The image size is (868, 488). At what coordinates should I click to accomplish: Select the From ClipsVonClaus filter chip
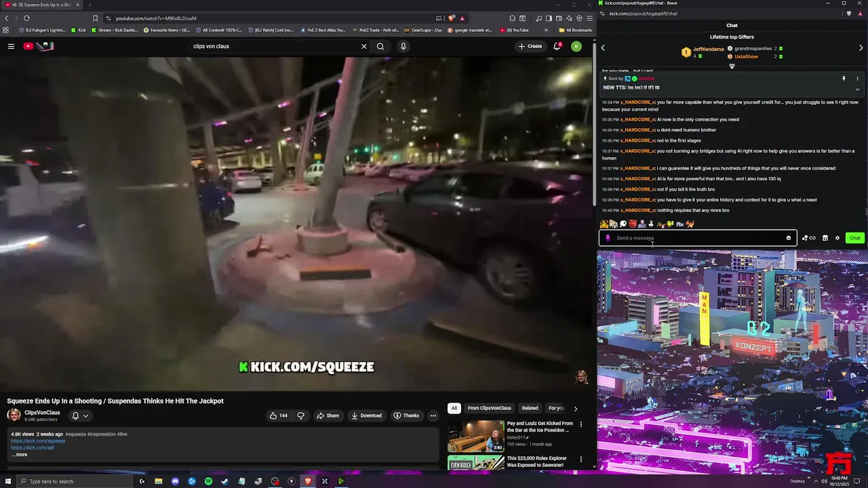coord(489,408)
